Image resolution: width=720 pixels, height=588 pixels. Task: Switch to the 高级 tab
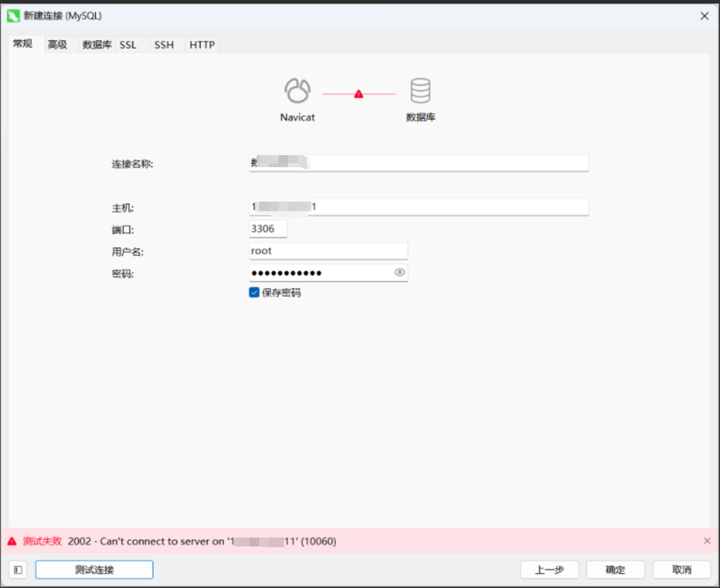pos(56,45)
